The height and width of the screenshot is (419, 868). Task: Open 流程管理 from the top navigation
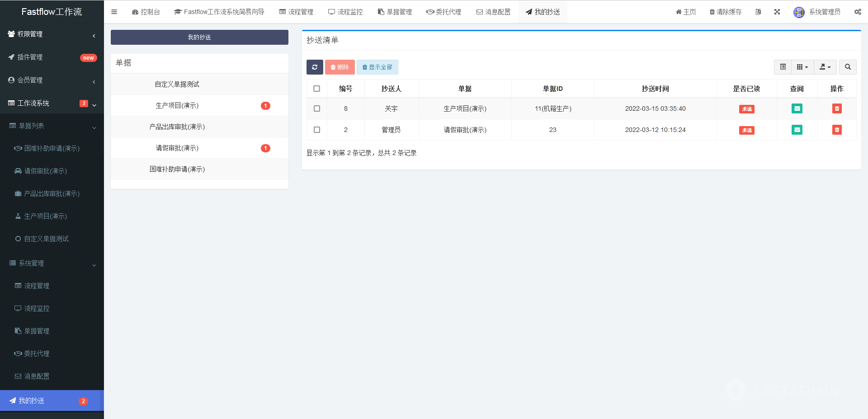pyautogui.click(x=296, y=12)
